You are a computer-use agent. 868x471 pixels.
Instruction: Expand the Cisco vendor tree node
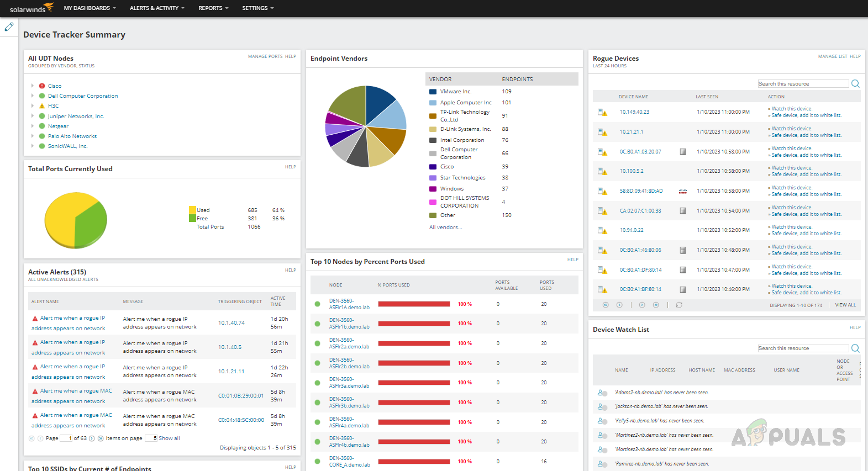33,86
